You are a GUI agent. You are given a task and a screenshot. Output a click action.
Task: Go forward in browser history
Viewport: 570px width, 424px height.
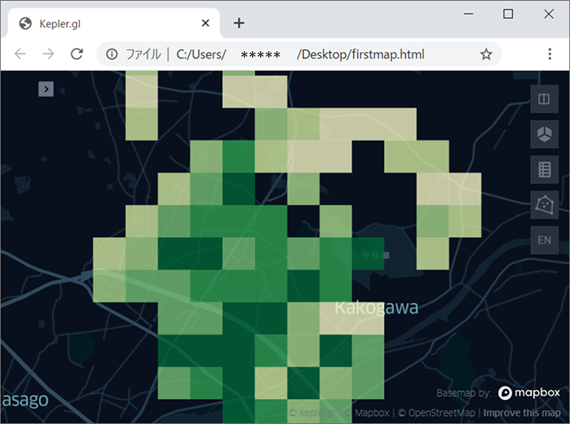tap(48, 54)
